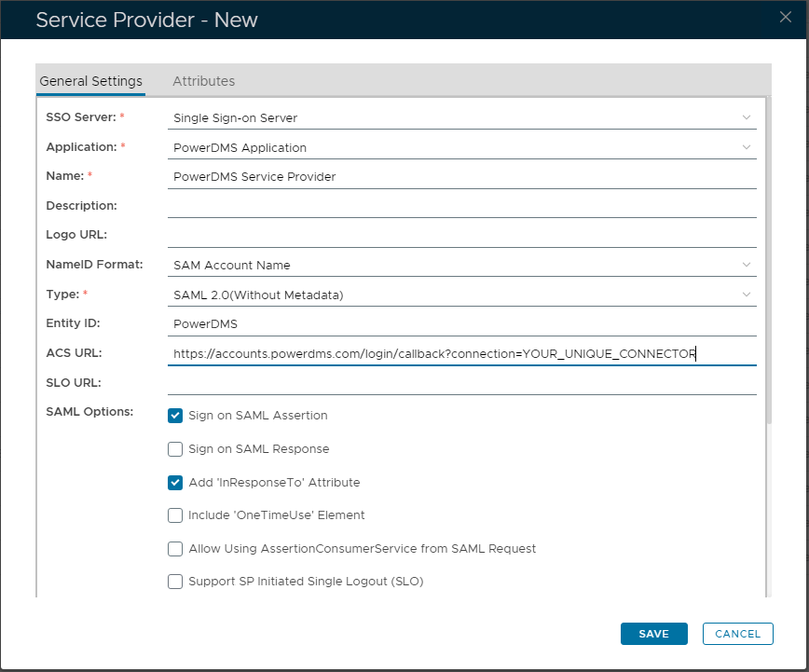Open the SSO Server dropdown

click(x=461, y=117)
